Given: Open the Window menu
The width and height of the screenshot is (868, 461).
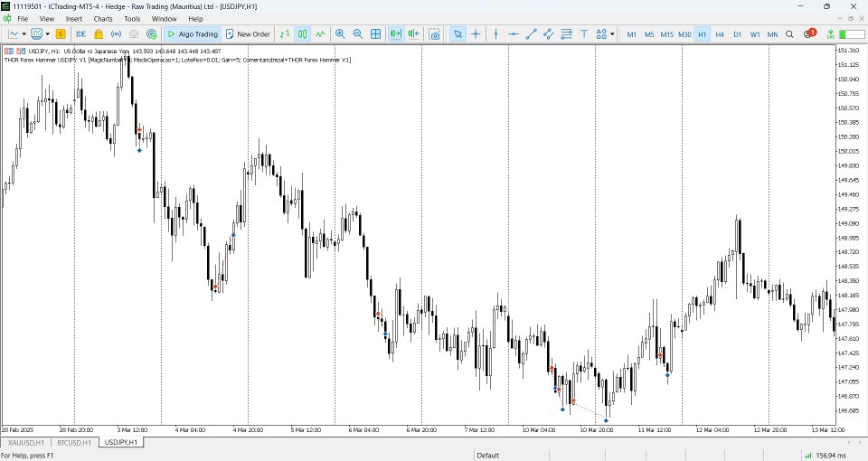Looking at the screenshot, I should [x=165, y=19].
